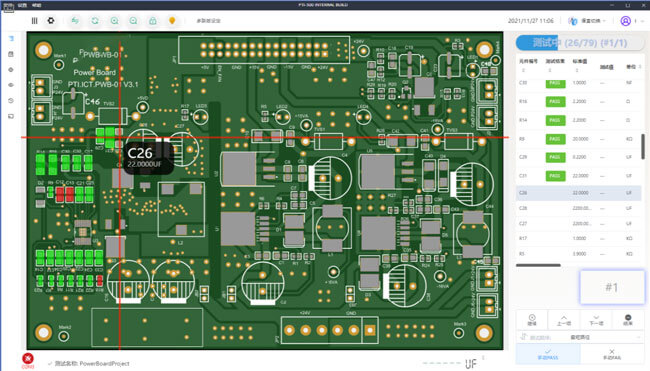
Task: Zoom in the PCB view
Action: [114, 21]
